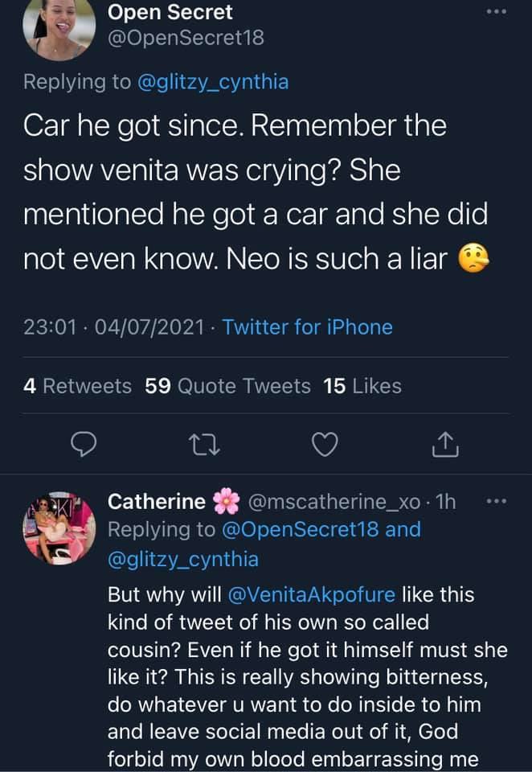Open Catherine's profile avatar

click(x=59, y=528)
